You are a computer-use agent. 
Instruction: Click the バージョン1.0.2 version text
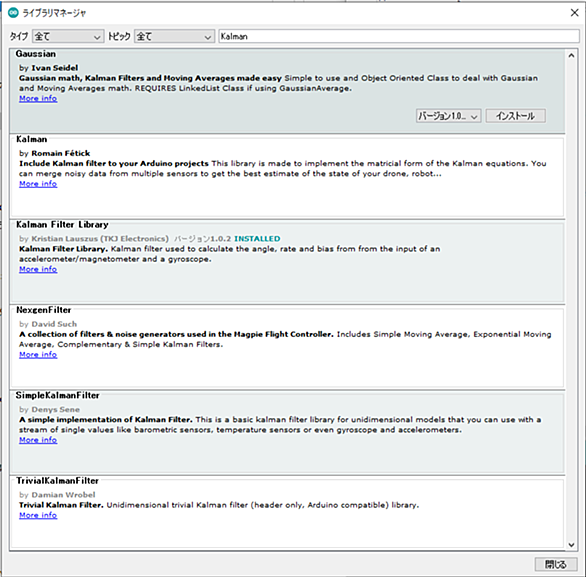pyautogui.click(x=203, y=238)
